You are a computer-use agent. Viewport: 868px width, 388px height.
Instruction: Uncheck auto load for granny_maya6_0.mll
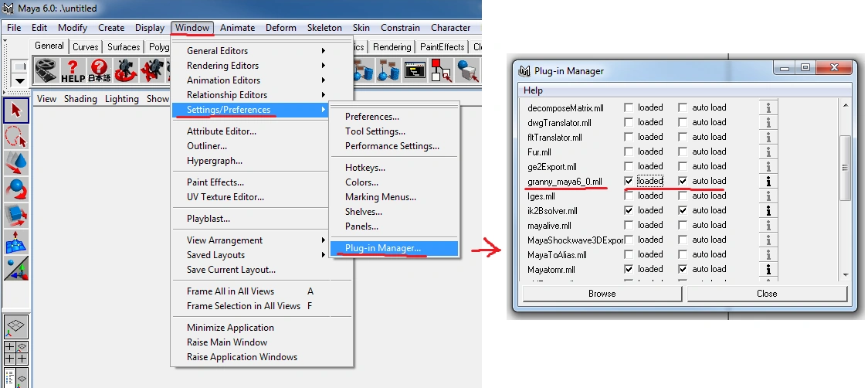click(683, 182)
